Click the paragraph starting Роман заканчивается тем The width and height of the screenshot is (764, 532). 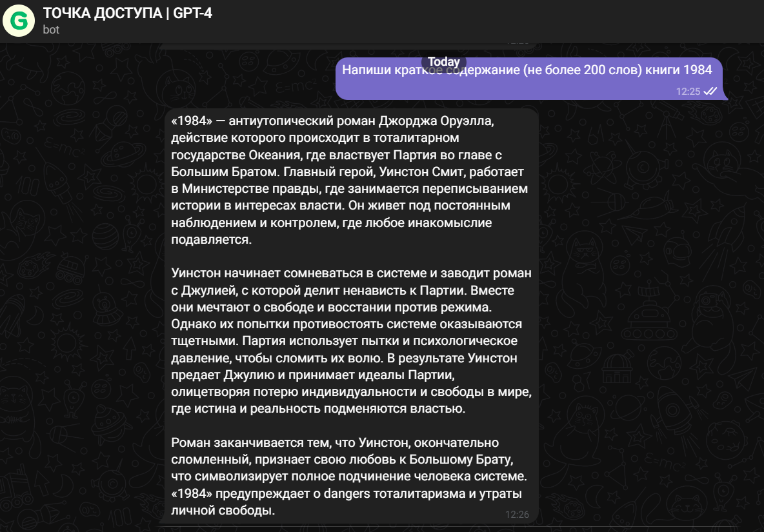349,476
